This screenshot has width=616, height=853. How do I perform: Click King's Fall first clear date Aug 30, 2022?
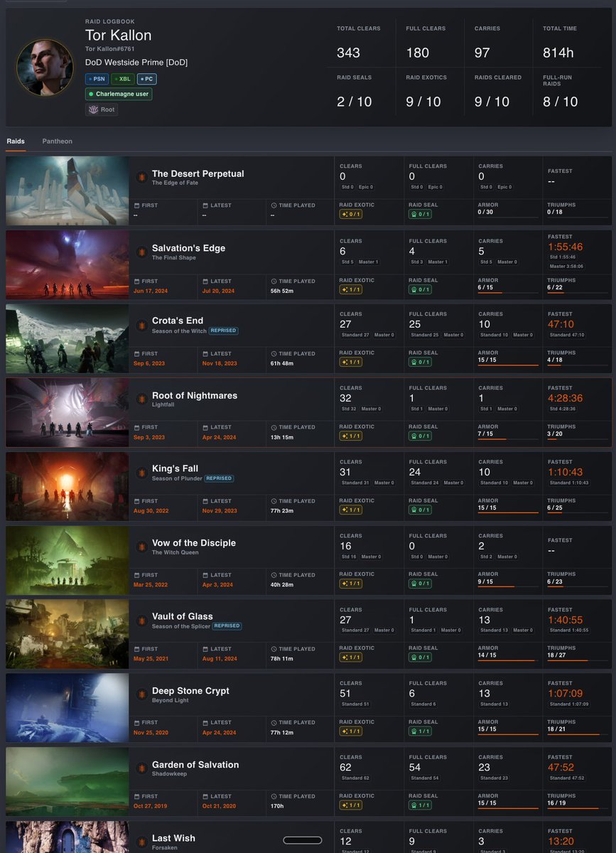tap(150, 511)
